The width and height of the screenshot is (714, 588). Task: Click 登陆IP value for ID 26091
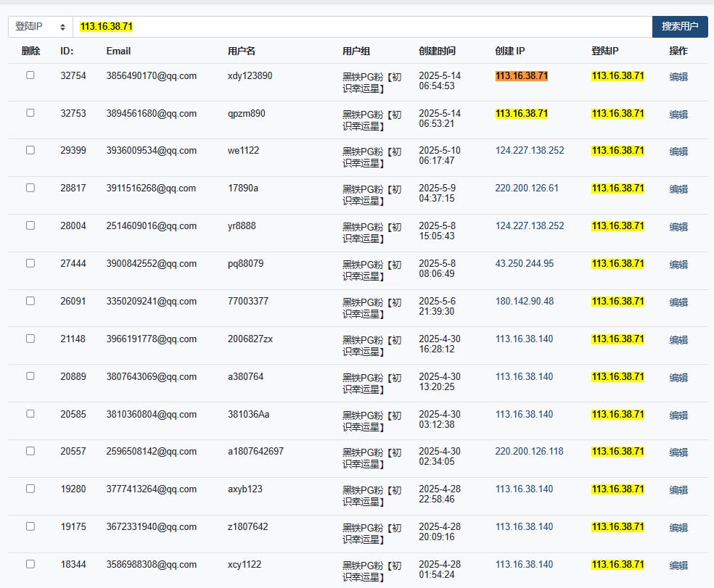[x=618, y=302]
